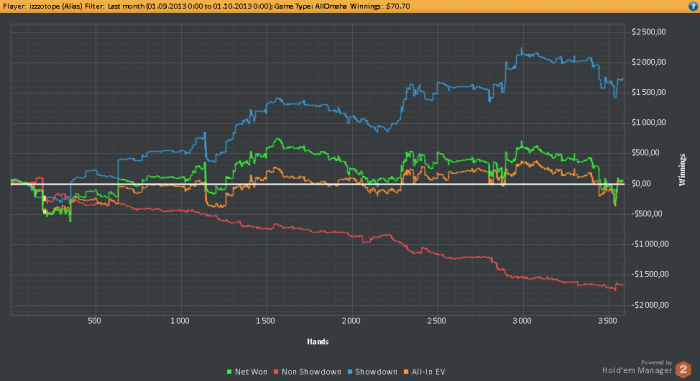Click the -$1500,00 y-axis label
The image size is (700, 381).
650,274
